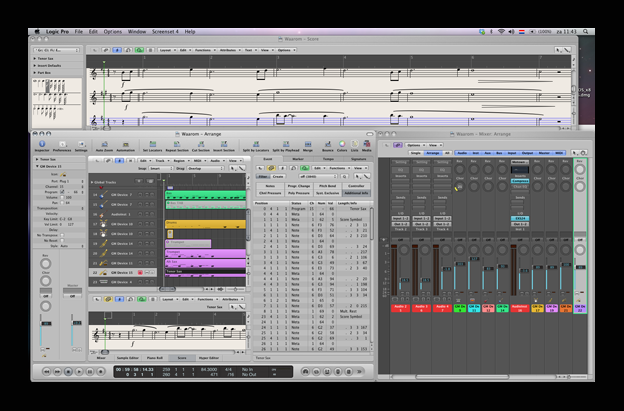The height and width of the screenshot is (411, 624).
Task: Open the Inspector from the Arrange toolbar
Action: click(x=42, y=144)
